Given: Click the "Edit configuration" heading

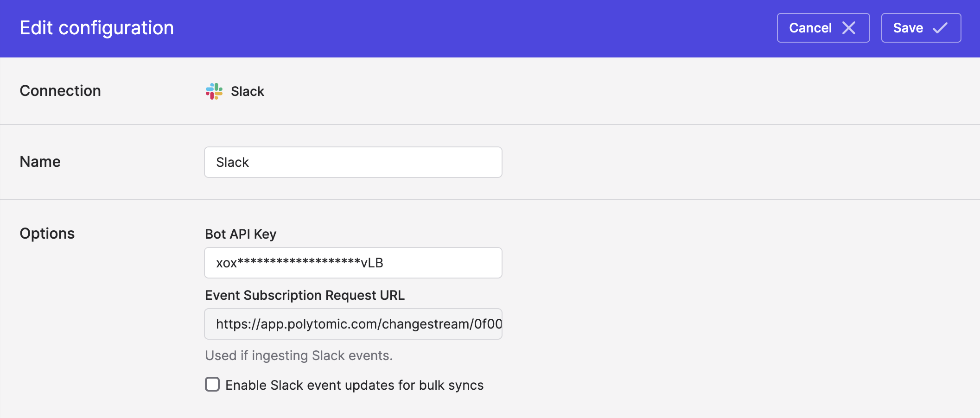Looking at the screenshot, I should pyautogui.click(x=97, y=28).
